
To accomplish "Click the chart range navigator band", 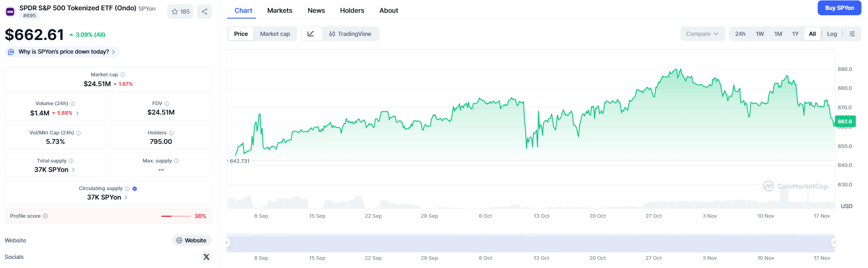I will pyautogui.click(x=530, y=243).
